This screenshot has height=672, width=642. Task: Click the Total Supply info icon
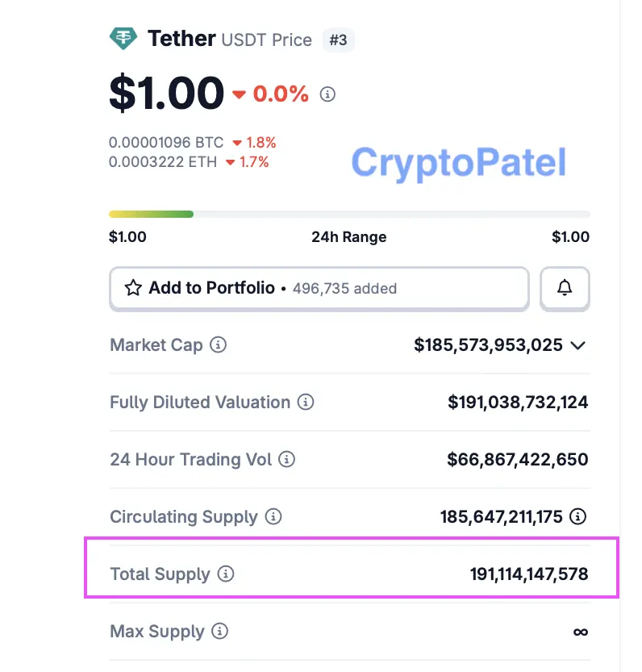pos(226,574)
